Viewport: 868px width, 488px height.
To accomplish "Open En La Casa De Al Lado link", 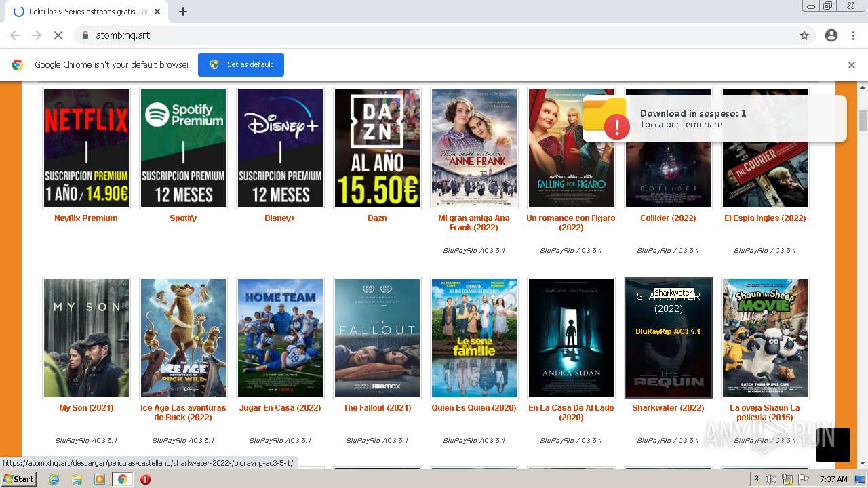I will coord(571,413).
